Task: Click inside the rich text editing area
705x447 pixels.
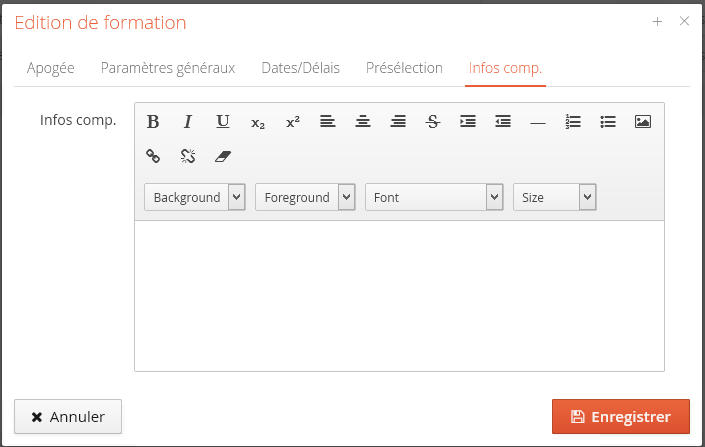Action: [399, 295]
